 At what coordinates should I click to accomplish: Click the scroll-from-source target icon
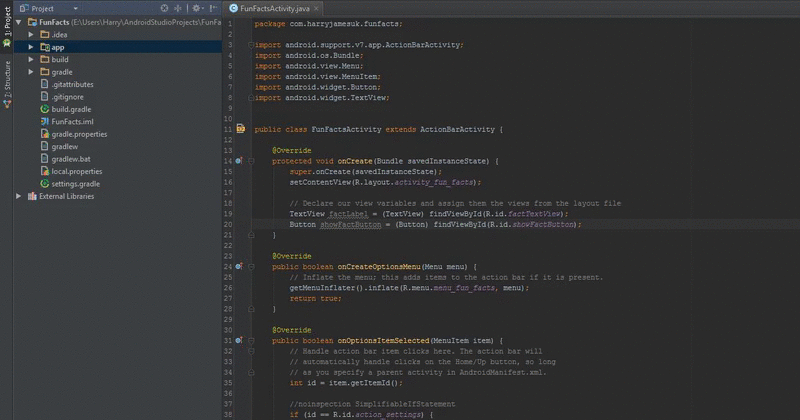164,8
